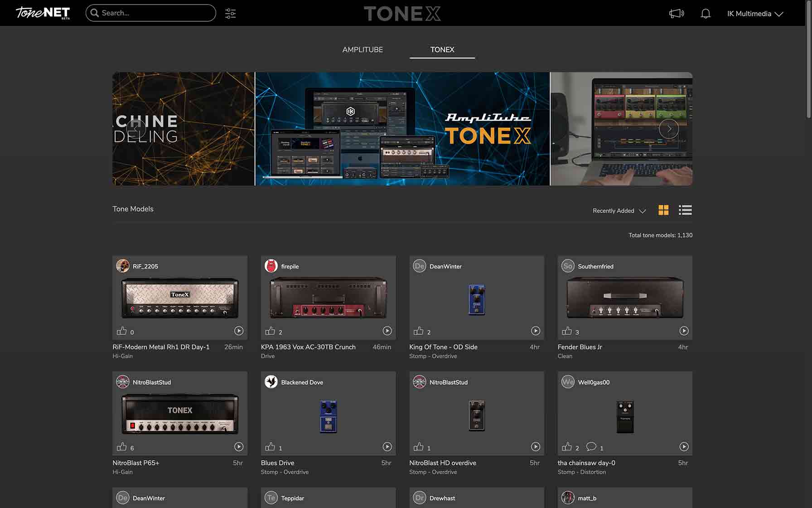Open the NitroBlast HD overdrive title
The height and width of the screenshot is (508, 812).
point(443,463)
